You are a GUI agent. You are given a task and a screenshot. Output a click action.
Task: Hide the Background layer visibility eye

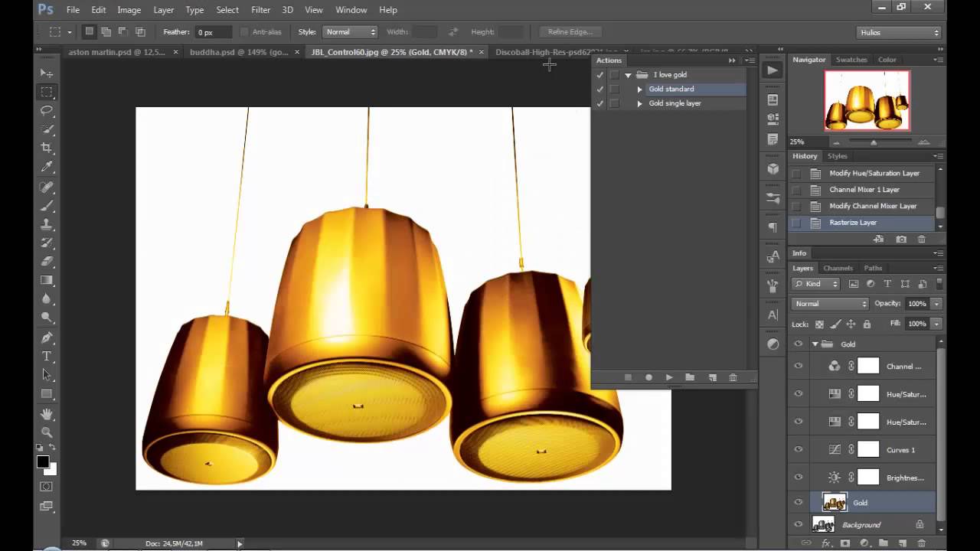click(799, 525)
